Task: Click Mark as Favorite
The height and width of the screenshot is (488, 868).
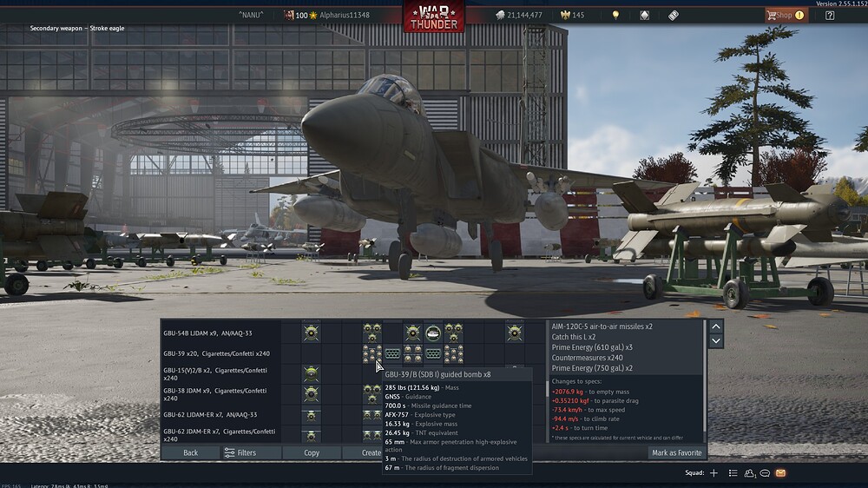Action: tap(676, 452)
